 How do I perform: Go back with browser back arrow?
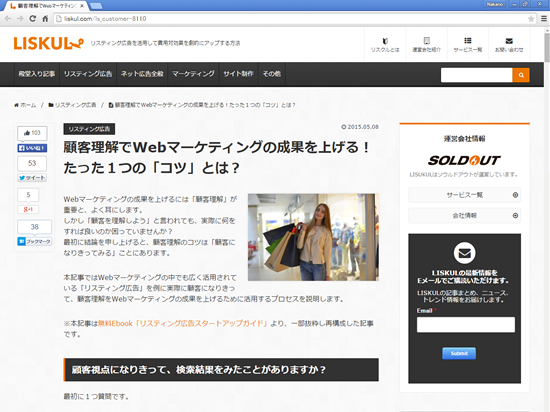8,19
